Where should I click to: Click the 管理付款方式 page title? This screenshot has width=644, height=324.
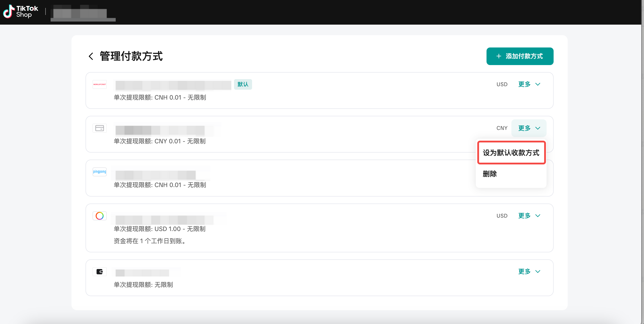tap(131, 56)
